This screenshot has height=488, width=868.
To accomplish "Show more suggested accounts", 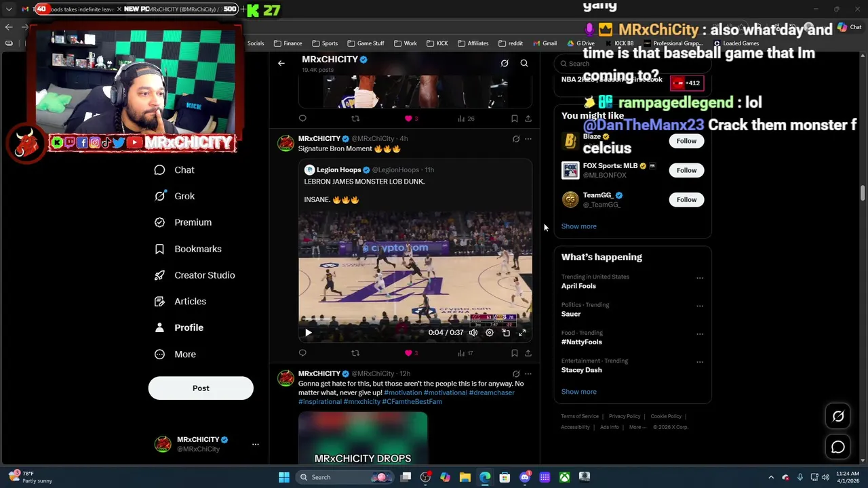I will (x=579, y=226).
